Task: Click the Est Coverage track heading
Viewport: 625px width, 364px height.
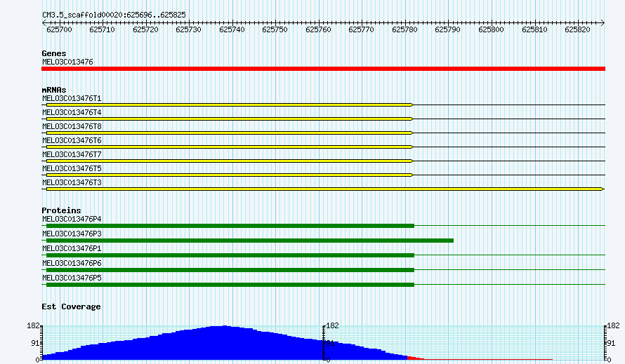Action: (x=71, y=306)
